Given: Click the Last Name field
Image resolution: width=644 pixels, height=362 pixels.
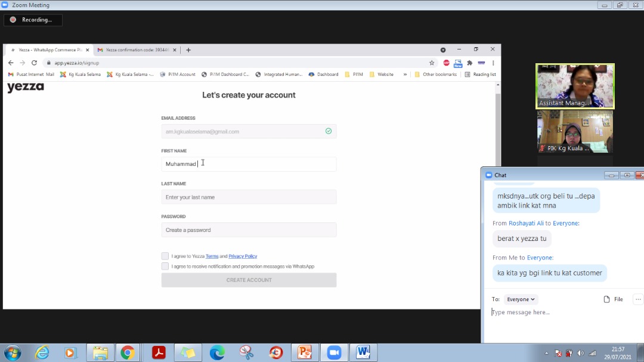Looking at the screenshot, I should coord(249,197).
